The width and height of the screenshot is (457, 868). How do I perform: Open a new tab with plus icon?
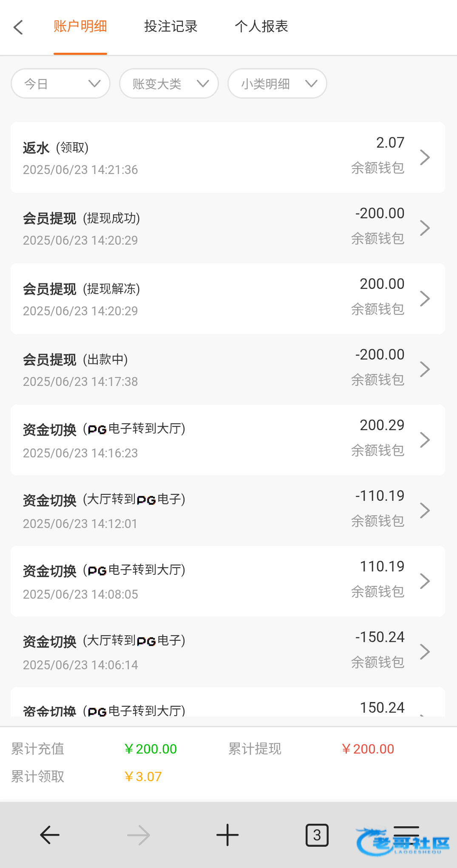click(x=227, y=835)
